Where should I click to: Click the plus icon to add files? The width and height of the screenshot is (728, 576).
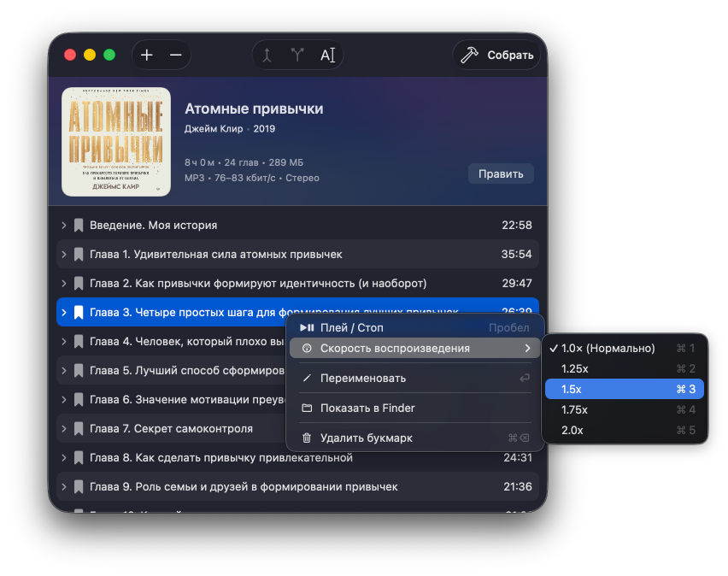tap(147, 55)
